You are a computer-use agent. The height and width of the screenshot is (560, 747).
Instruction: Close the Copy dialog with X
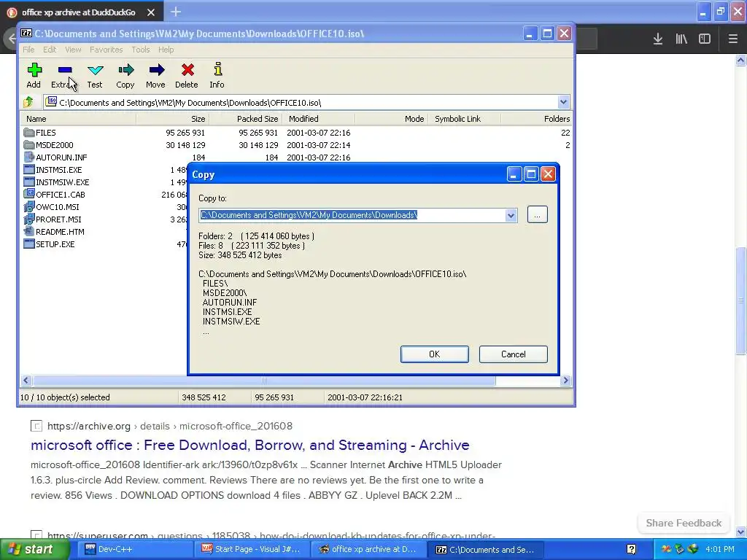coord(548,174)
